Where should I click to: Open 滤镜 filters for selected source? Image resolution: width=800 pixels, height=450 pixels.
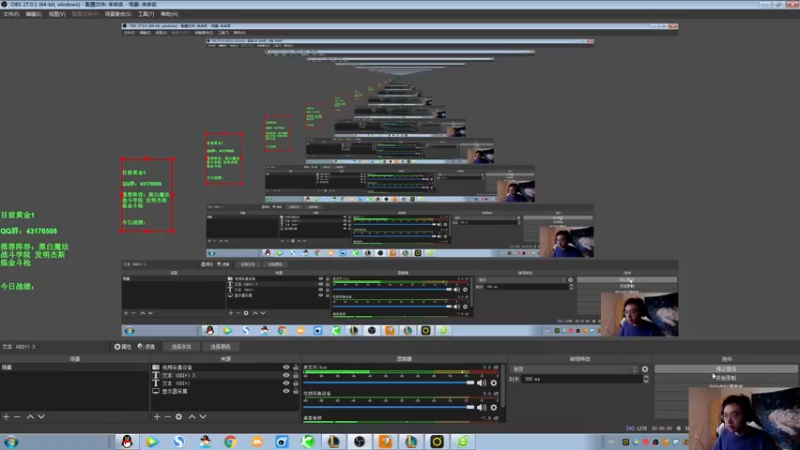pyautogui.click(x=146, y=346)
